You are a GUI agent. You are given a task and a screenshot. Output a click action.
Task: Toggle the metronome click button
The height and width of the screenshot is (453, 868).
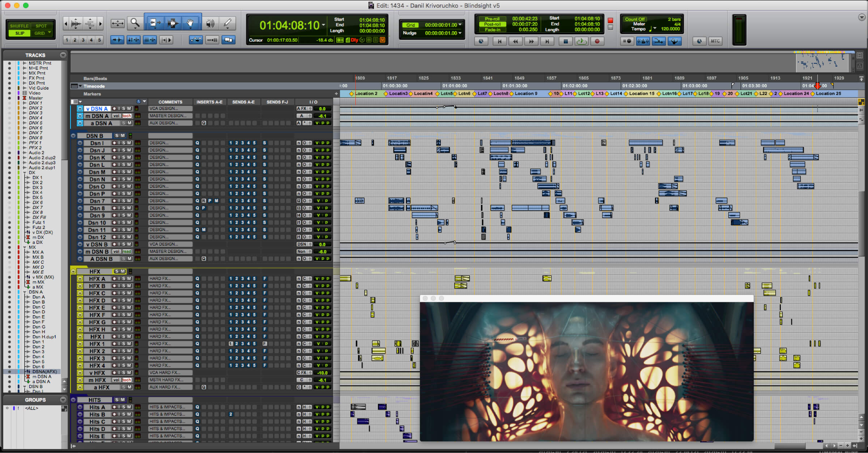tap(643, 41)
